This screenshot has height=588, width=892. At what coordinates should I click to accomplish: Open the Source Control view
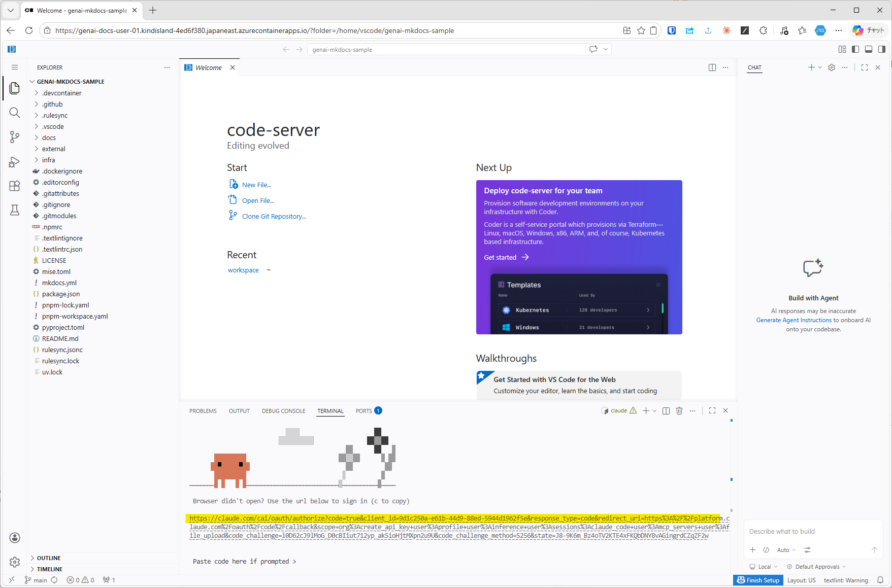tap(14, 136)
